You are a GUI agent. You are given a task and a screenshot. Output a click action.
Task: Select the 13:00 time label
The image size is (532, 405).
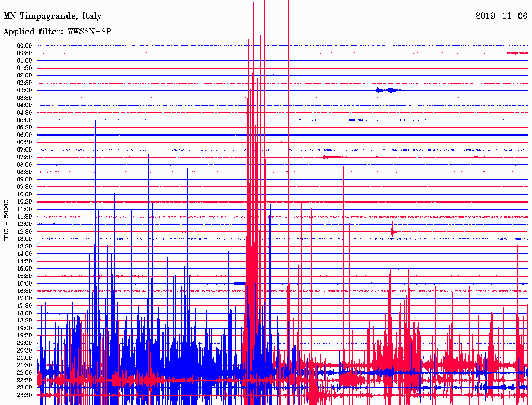[24, 239]
